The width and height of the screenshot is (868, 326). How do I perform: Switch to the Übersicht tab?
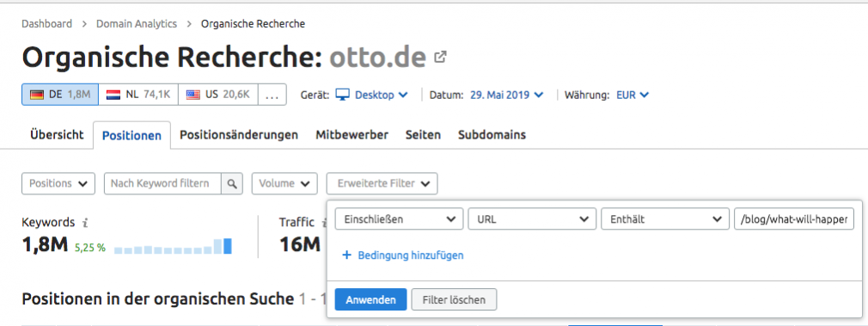click(x=57, y=135)
